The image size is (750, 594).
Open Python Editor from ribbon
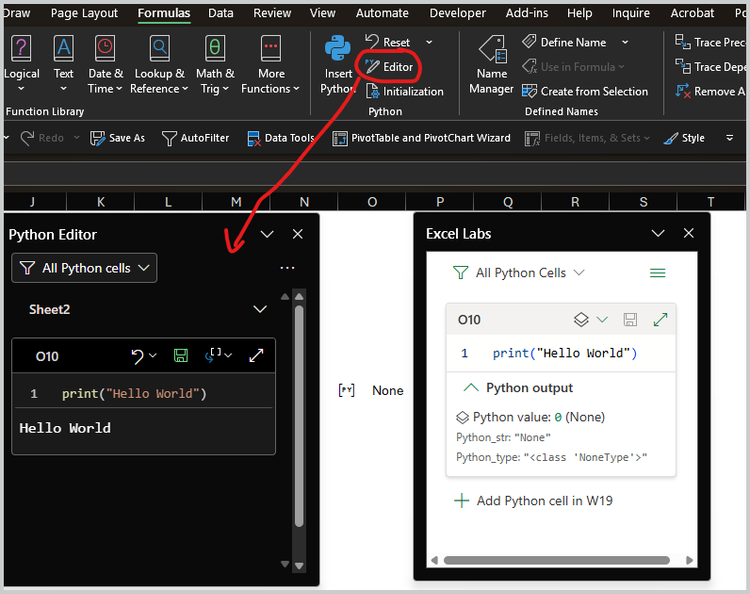(388, 66)
